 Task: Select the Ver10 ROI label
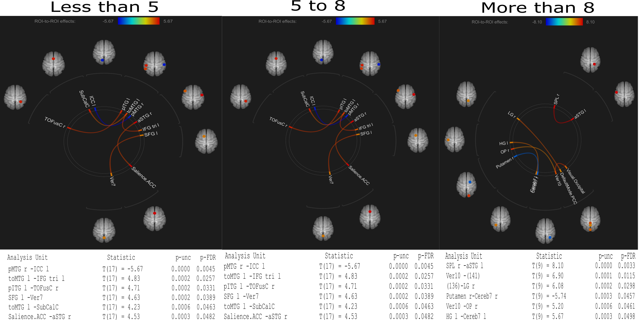pyautogui.click(x=558, y=180)
